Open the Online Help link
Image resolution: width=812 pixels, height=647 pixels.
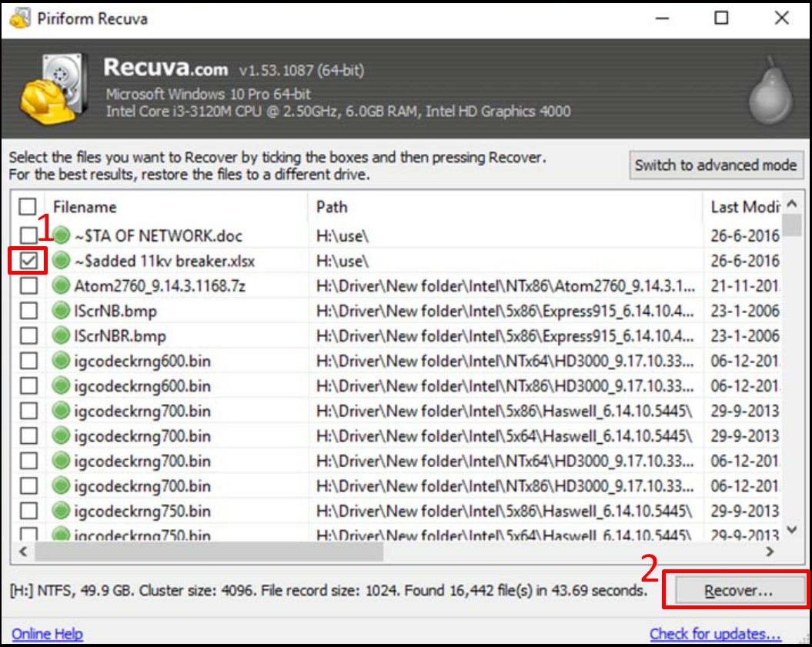click(47, 634)
